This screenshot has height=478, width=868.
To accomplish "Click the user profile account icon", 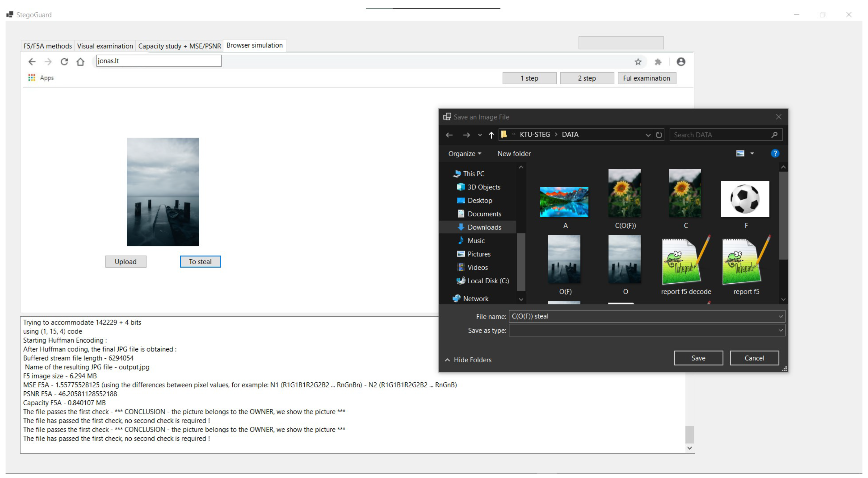I will point(681,62).
